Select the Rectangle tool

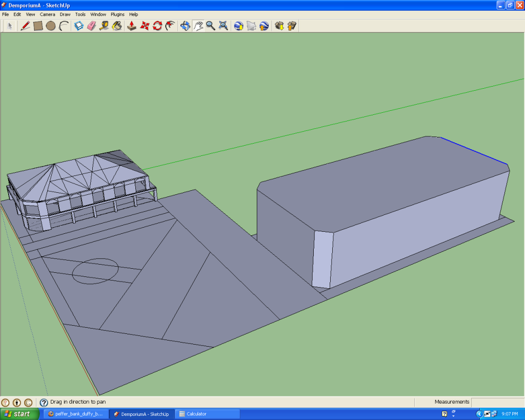pos(38,26)
